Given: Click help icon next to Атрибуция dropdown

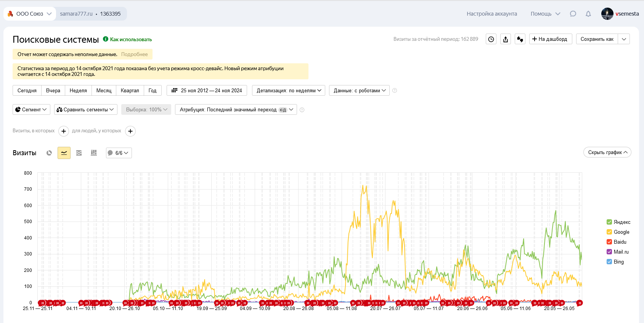Looking at the screenshot, I should click(302, 110).
